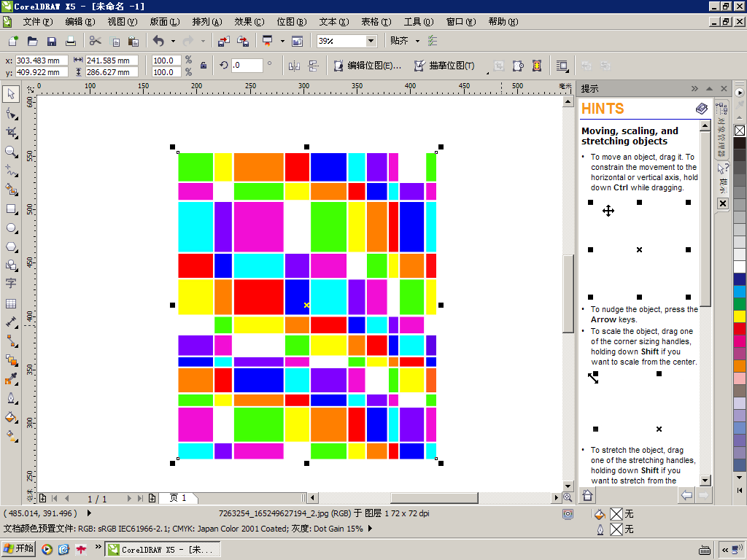This screenshot has height=560, width=747.
Task: Select the Blend interactive tool
Action: 11,360
